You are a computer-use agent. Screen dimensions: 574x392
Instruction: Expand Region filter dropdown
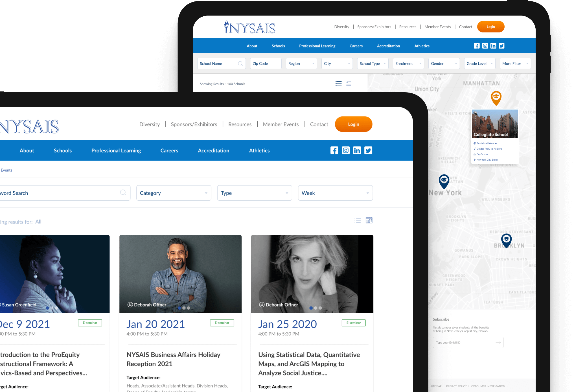[x=301, y=63]
